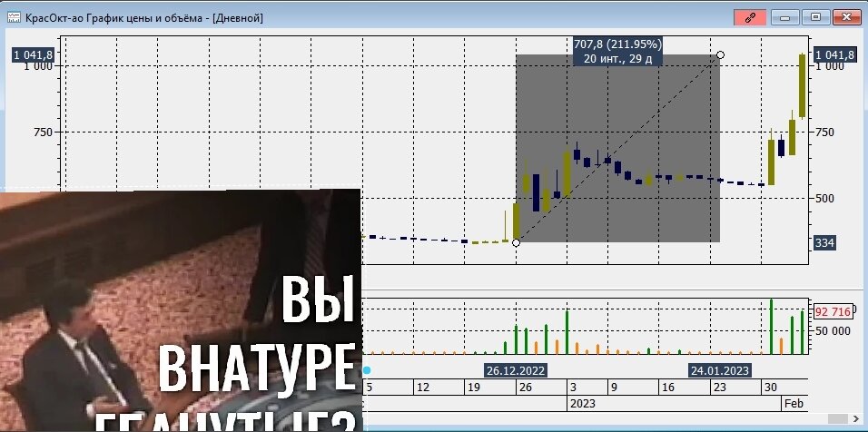This screenshot has width=868, height=432.
Task: Click the tallest green volume bar near 30
Action: click(771, 327)
